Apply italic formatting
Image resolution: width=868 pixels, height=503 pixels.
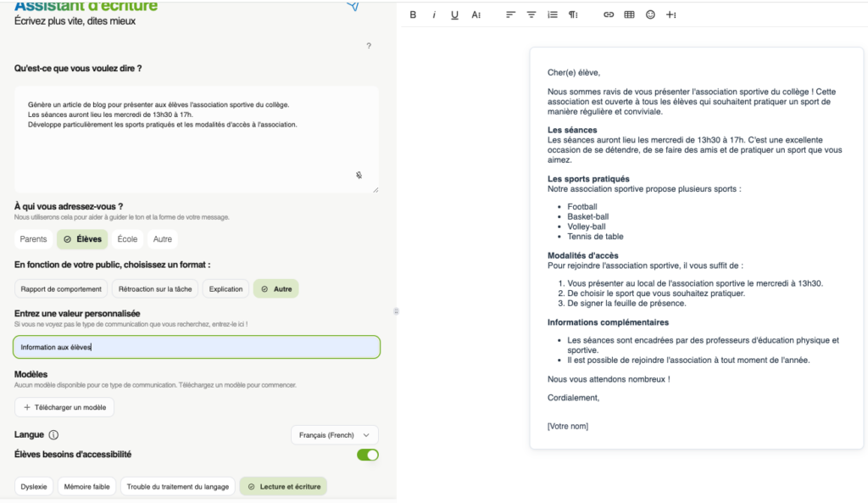pos(434,14)
